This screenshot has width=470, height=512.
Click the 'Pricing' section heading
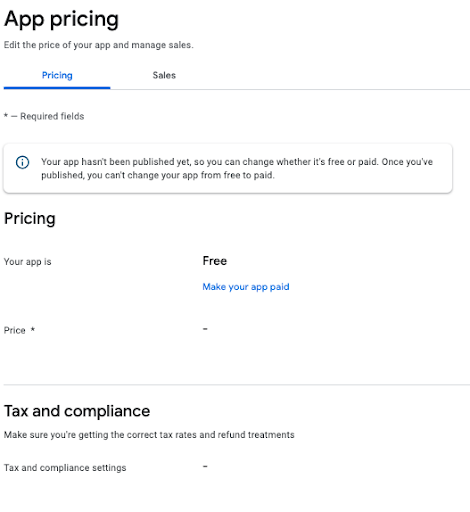tap(30, 219)
